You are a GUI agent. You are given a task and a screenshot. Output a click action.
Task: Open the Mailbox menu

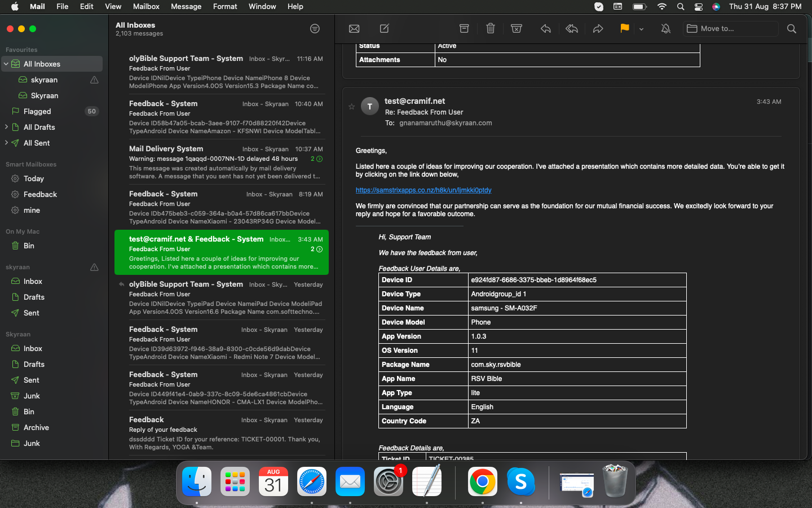pyautogui.click(x=146, y=6)
